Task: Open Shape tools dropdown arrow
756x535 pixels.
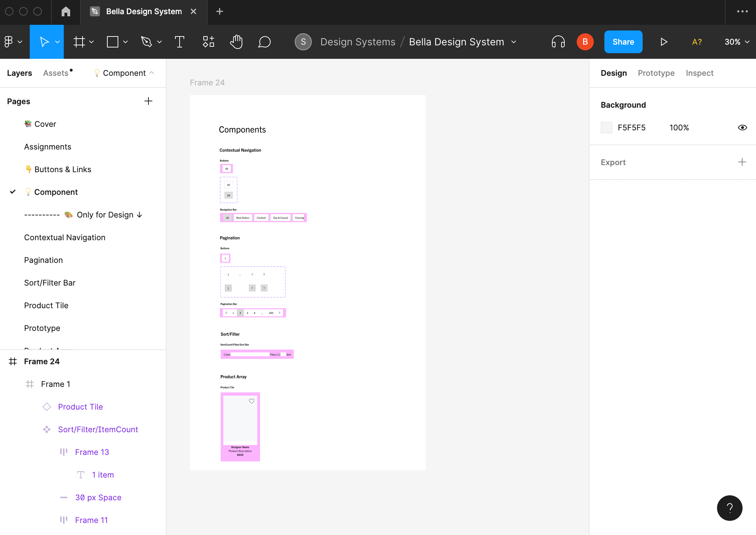Action: tap(125, 42)
